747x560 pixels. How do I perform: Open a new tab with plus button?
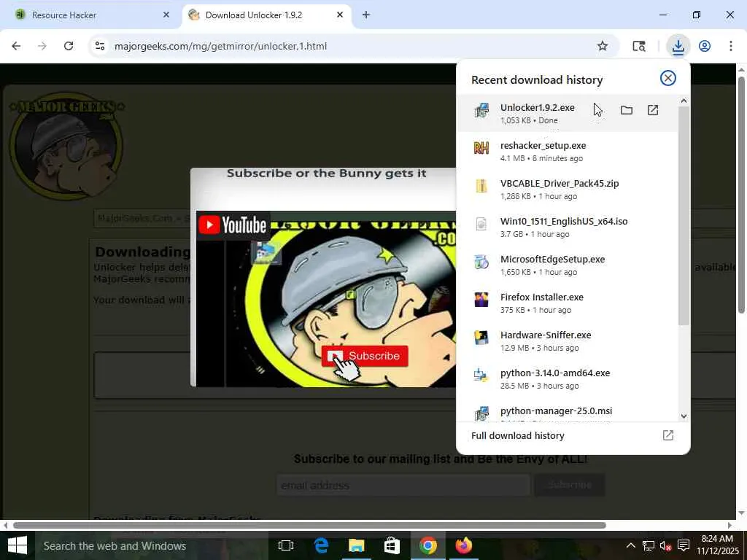[x=366, y=15]
